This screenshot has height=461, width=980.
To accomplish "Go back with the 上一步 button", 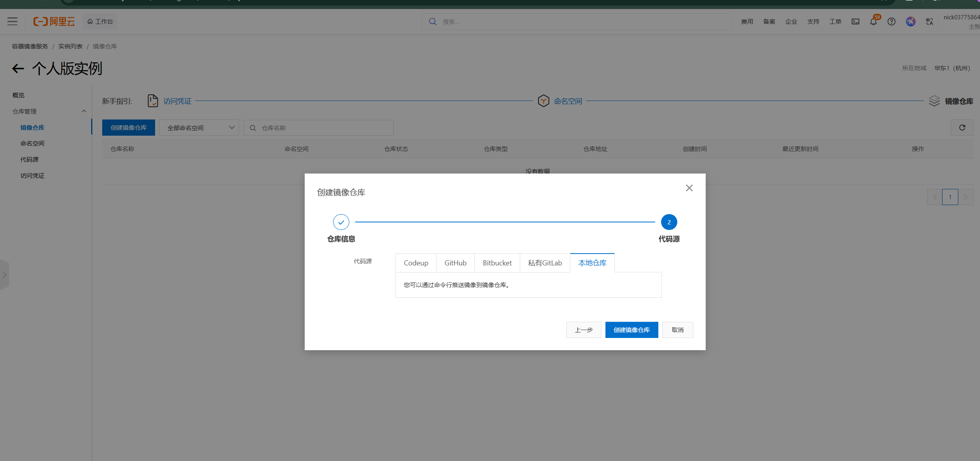I will [583, 330].
